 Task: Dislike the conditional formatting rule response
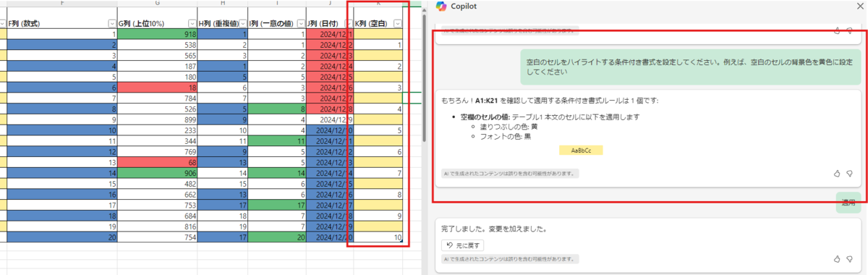[850, 174]
